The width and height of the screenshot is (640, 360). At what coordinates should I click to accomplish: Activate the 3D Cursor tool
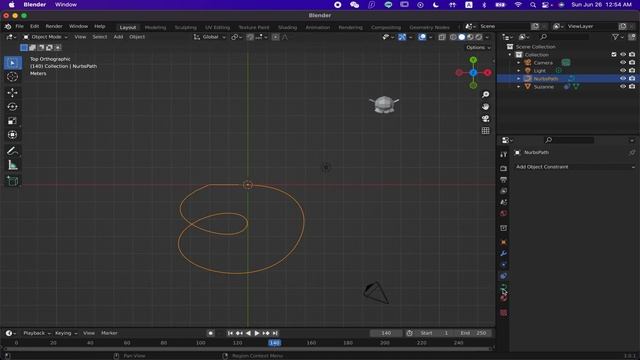pos(13,77)
